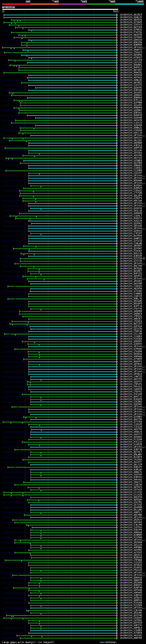Select hit UniRef100_A2YGV2

click(131, 552)
